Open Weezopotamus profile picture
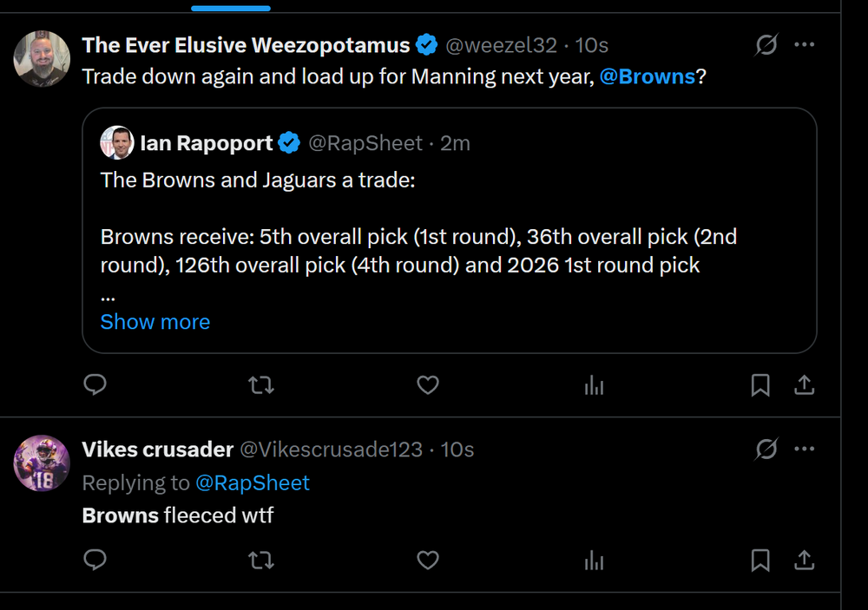Screen dimensions: 868x610 pyautogui.click(x=42, y=59)
